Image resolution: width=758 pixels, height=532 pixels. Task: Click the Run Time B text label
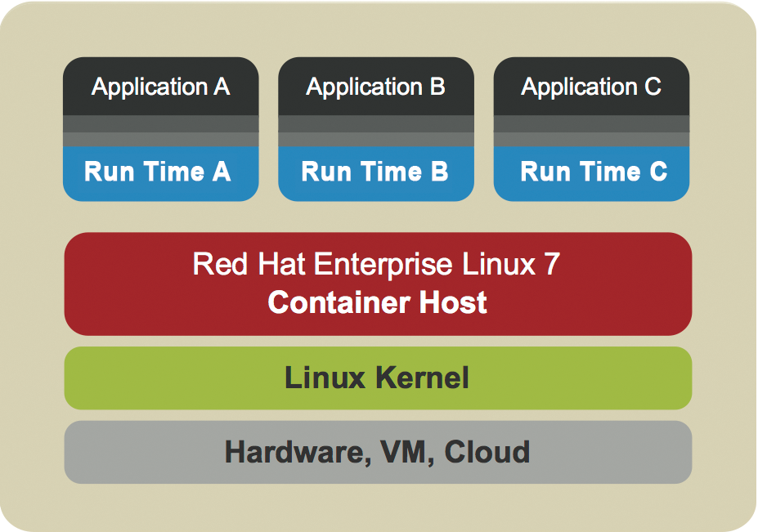tap(375, 172)
